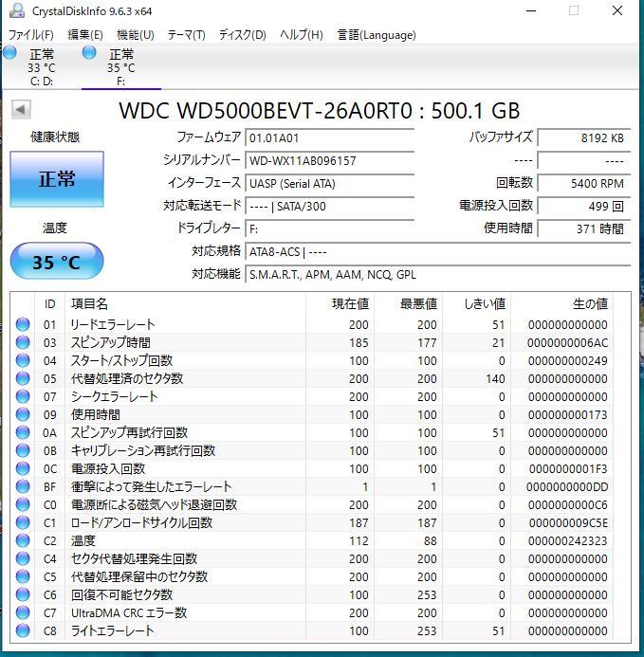The height and width of the screenshot is (657, 644).
Task: Click status icon for BF row
Action: 23,486
